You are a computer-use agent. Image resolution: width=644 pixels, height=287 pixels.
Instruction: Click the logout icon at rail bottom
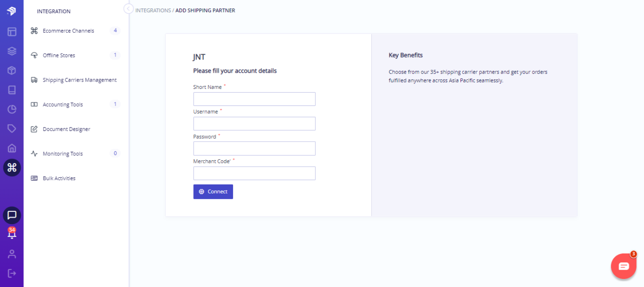tap(12, 273)
